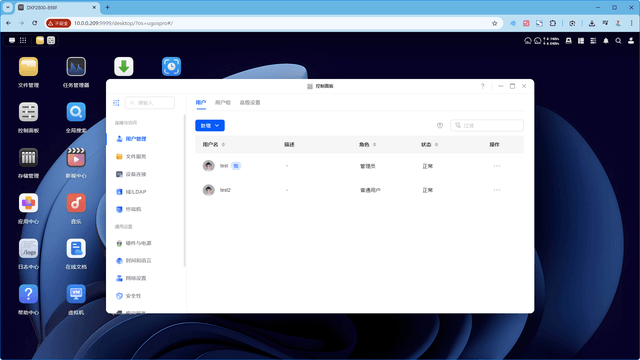Click the memory usage gauge icon
This screenshot has height=360, width=640.
538,41
